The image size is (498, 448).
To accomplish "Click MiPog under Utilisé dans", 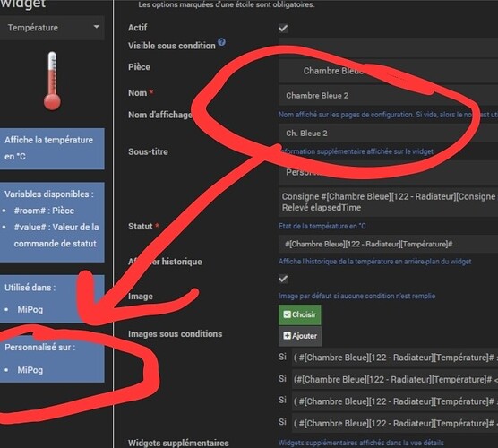I will click(30, 309).
